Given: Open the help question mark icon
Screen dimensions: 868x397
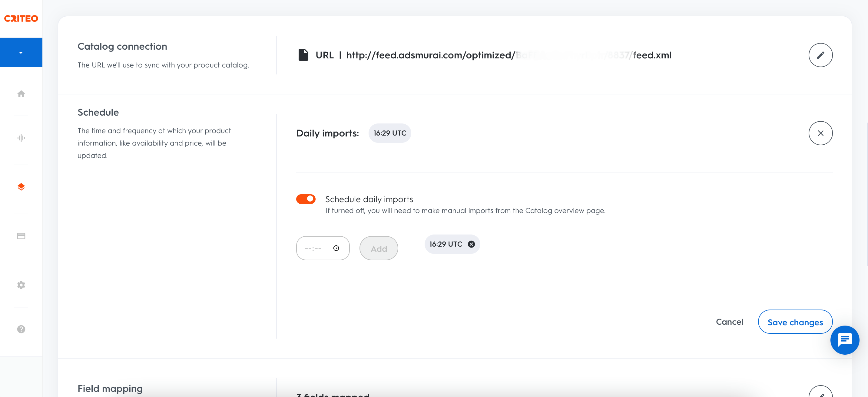Looking at the screenshot, I should point(21,329).
